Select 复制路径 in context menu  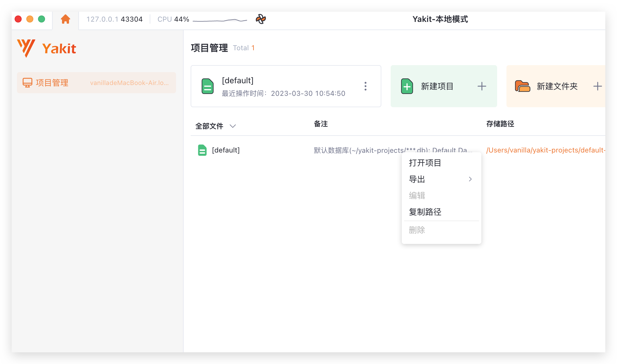click(x=425, y=212)
